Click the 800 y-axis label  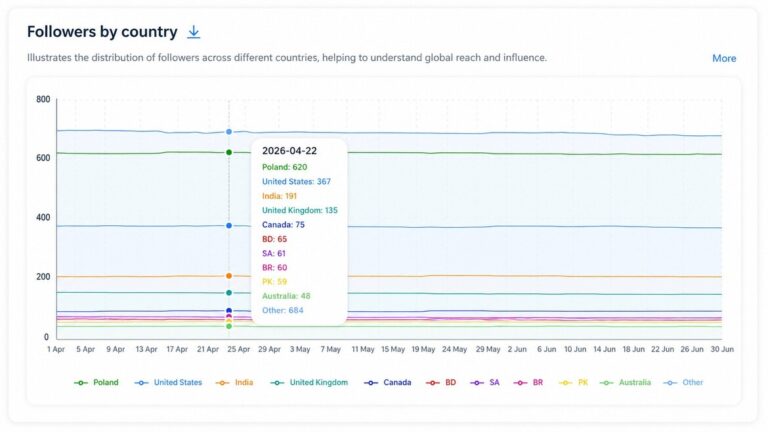(x=43, y=99)
